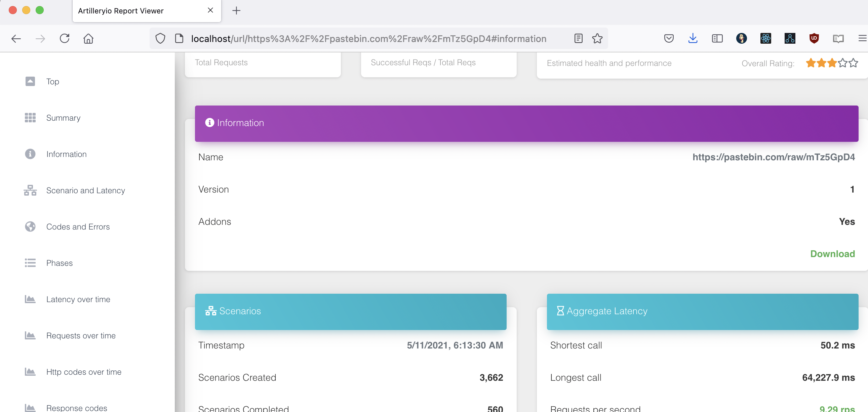The image size is (868, 412).
Task: Click the third star in Overall Rating
Action: pyautogui.click(x=832, y=63)
